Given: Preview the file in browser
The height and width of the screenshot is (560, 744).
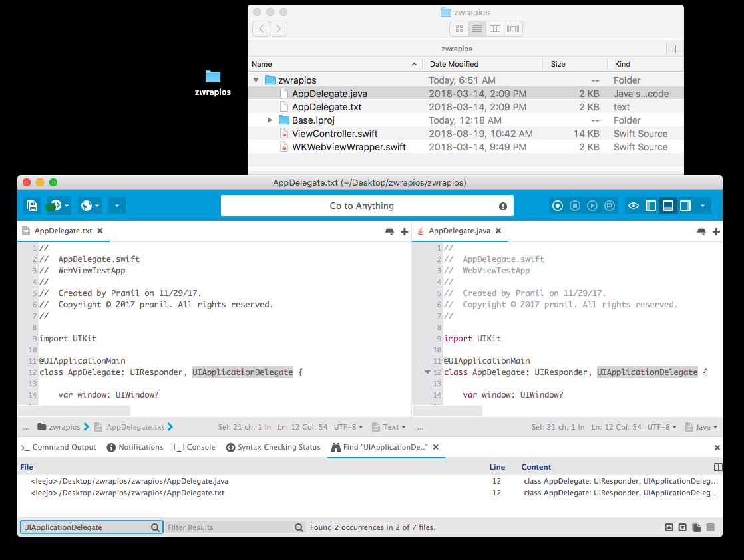Looking at the screenshot, I should [x=87, y=206].
